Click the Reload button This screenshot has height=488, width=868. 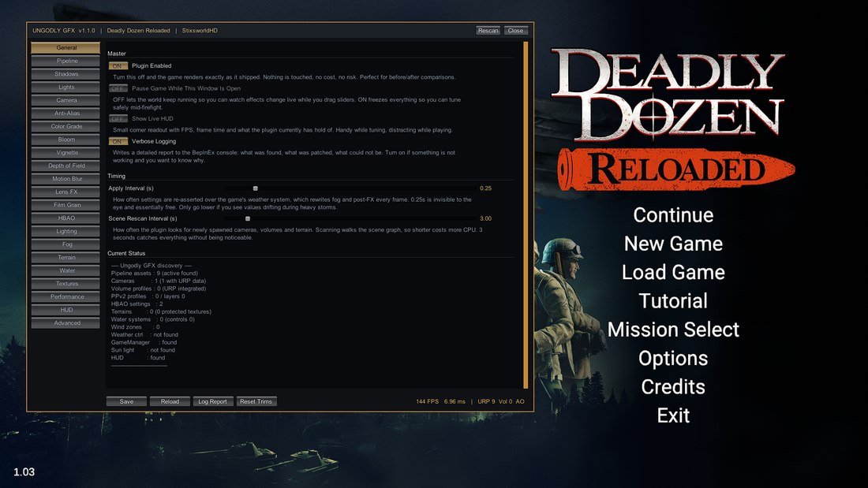(x=170, y=402)
